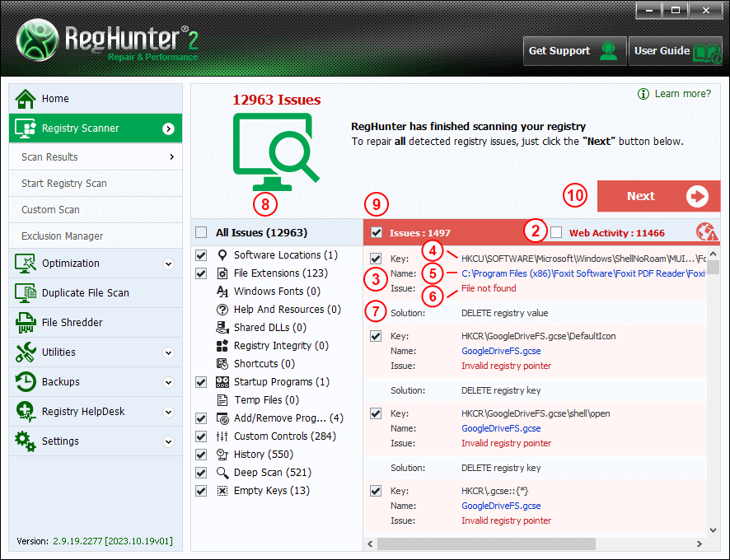Click the File Shredder icon

coord(26,323)
